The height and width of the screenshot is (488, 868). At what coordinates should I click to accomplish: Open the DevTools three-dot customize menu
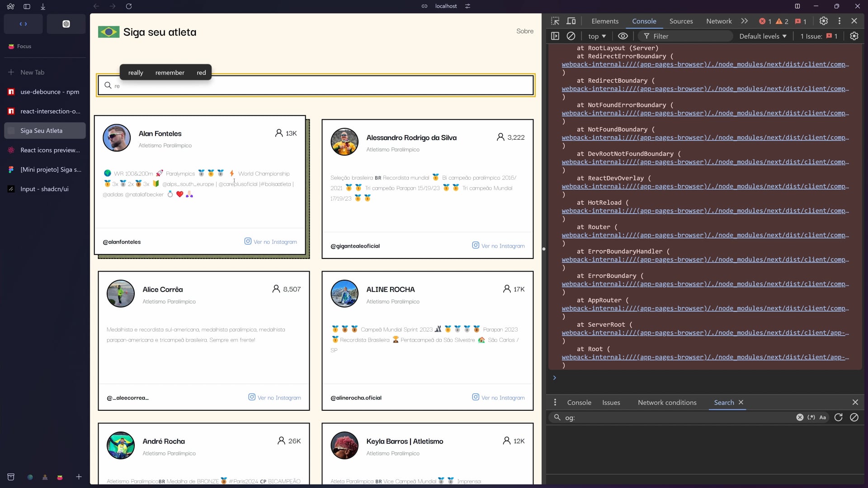pos(840,21)
